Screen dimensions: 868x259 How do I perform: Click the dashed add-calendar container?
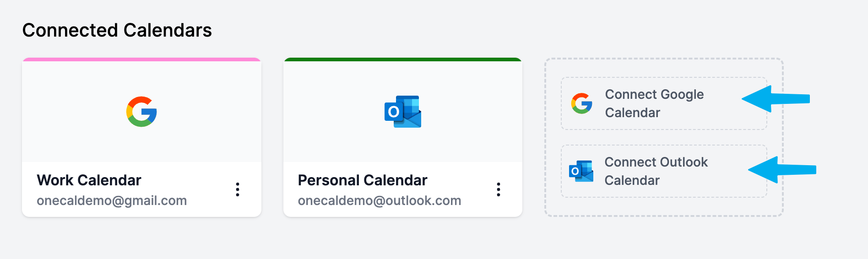[x=664, y=137]
